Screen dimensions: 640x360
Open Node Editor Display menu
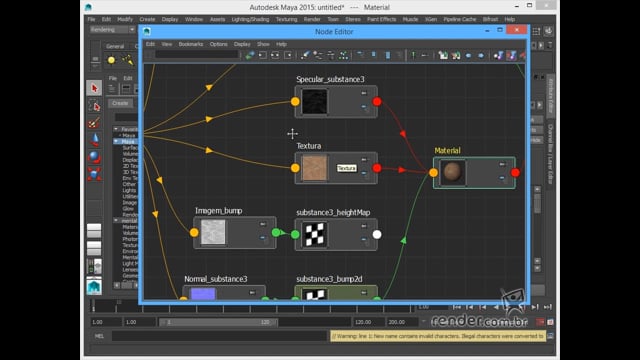click(242, 44)
